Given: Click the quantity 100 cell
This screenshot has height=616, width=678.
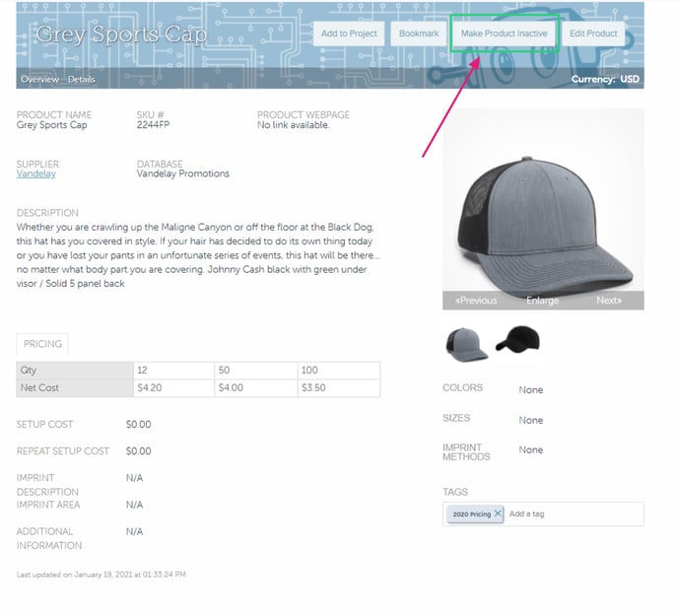Looking at the screenshot, I should click(339, 371).
